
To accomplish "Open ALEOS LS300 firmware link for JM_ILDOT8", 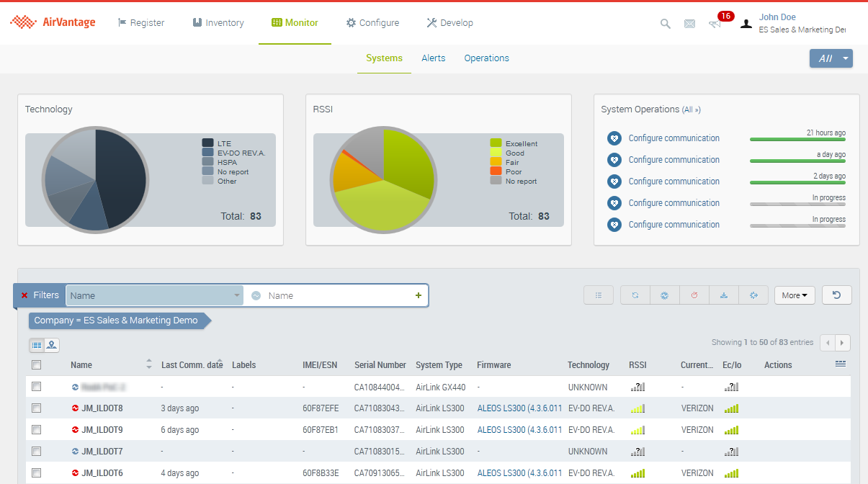I will click(x=519, y=408).
